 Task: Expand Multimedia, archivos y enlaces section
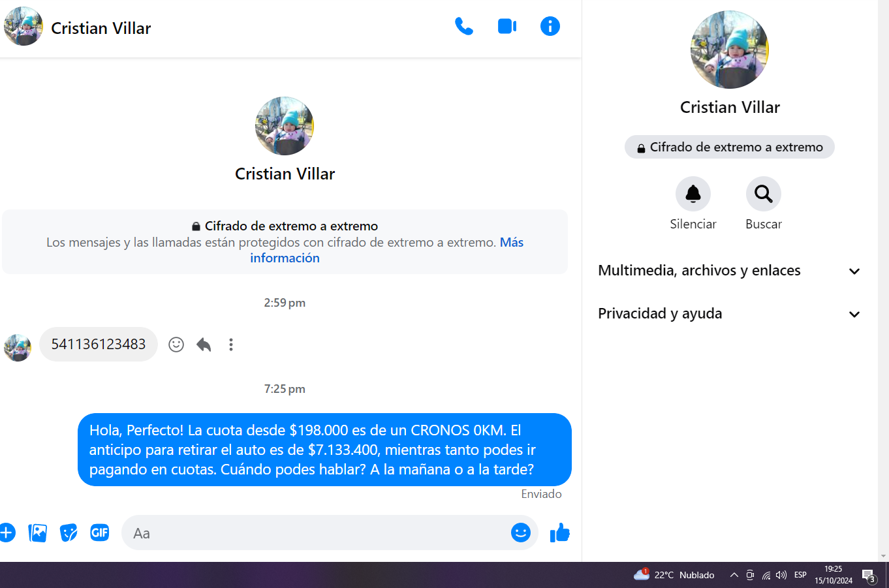tap(729, 271)
